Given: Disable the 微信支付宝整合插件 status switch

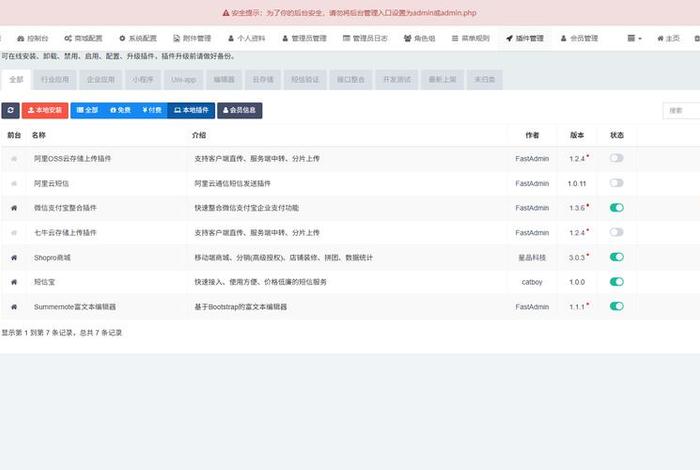Looking at the screenshot, I should pyautogui.click(x=616, y=208).
